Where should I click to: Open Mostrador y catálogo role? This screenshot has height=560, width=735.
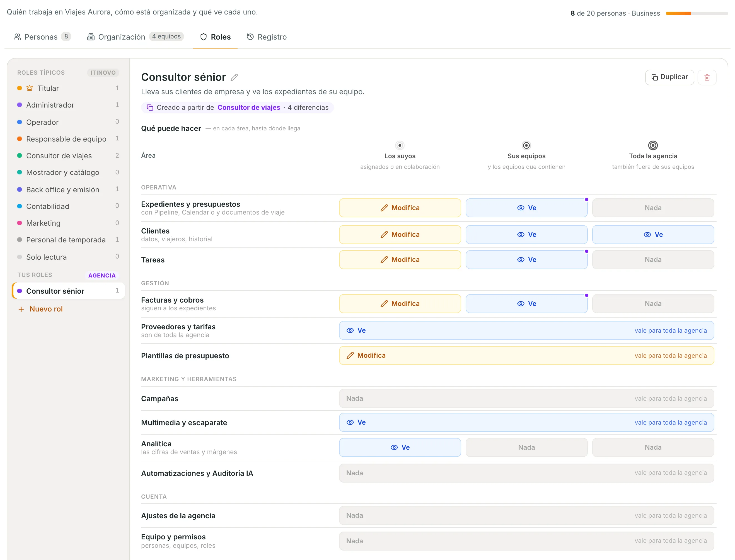click(x=68, y=172)
